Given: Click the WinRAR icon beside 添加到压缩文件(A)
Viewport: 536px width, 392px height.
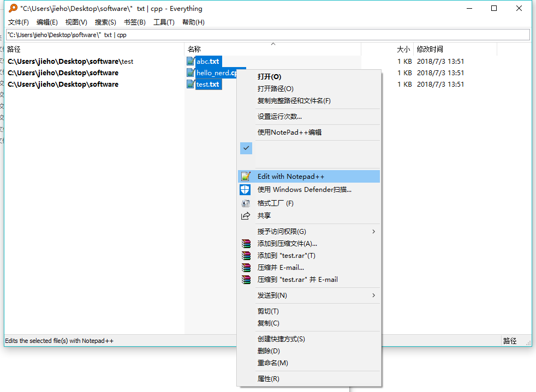Looking at the screenshot, I should point(246,243).
